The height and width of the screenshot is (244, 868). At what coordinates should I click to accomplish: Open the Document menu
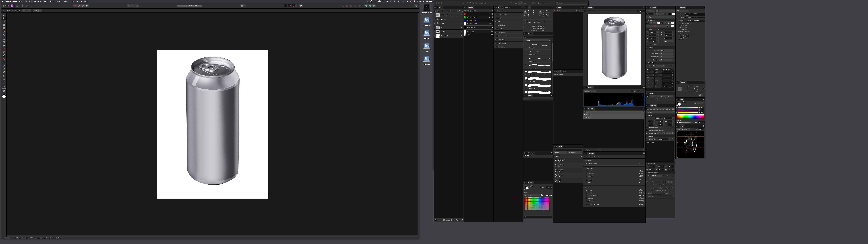click(x=38, y=1)
